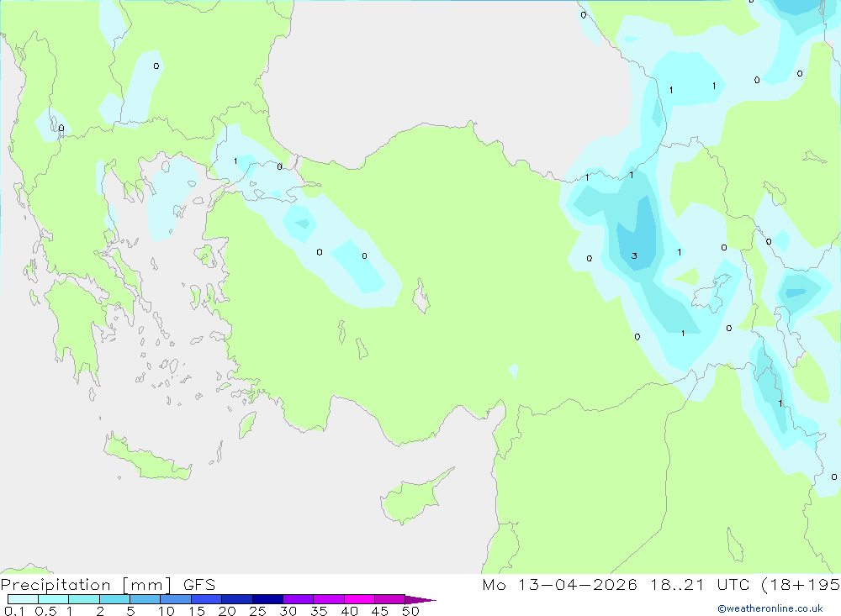The width and height of the screenshot is (841, 616).
Task: Click the "GFS" model label
Action: click(199, 585)
